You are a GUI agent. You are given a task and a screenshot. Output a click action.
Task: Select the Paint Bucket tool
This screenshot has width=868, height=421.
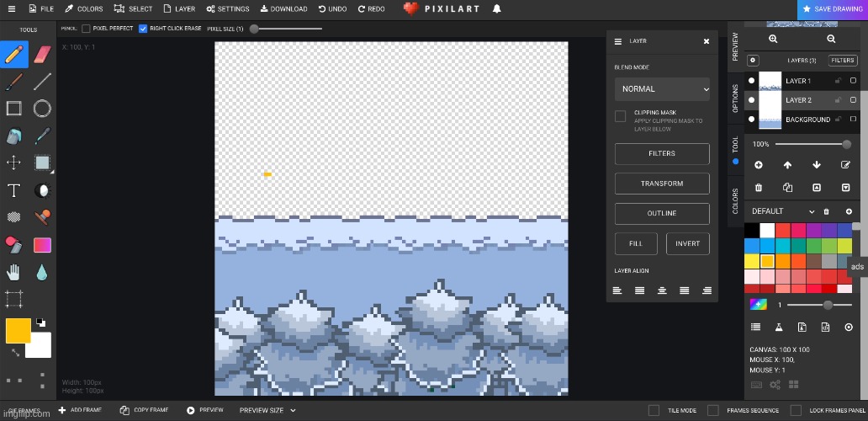point(13,136)
